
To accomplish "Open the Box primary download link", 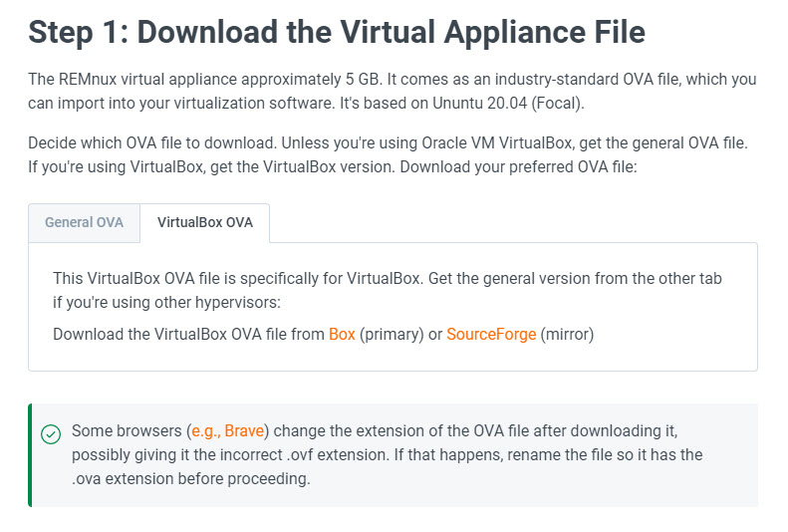I will tap(342, 334).
